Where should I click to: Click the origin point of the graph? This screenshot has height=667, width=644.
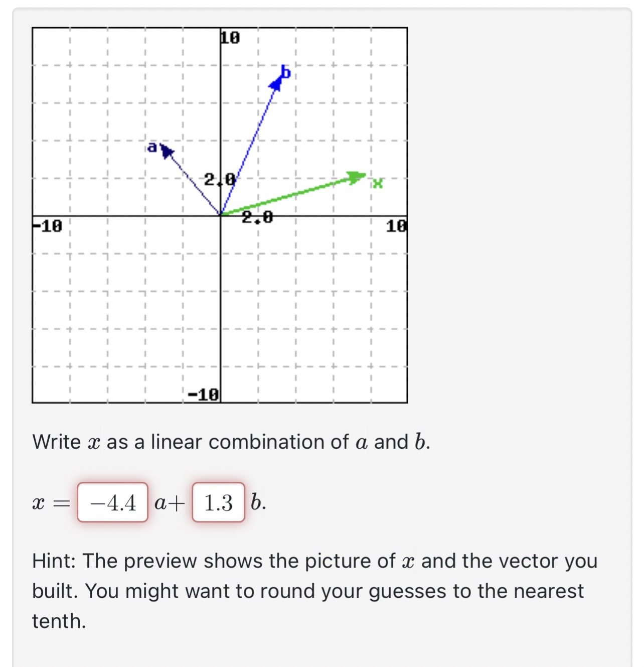coord(221,215)
